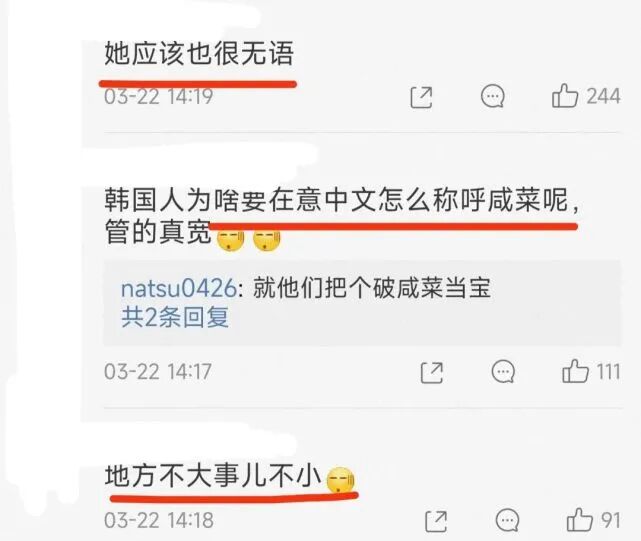Click the 03-22 14:18 timestamp

tap(159, 520)
